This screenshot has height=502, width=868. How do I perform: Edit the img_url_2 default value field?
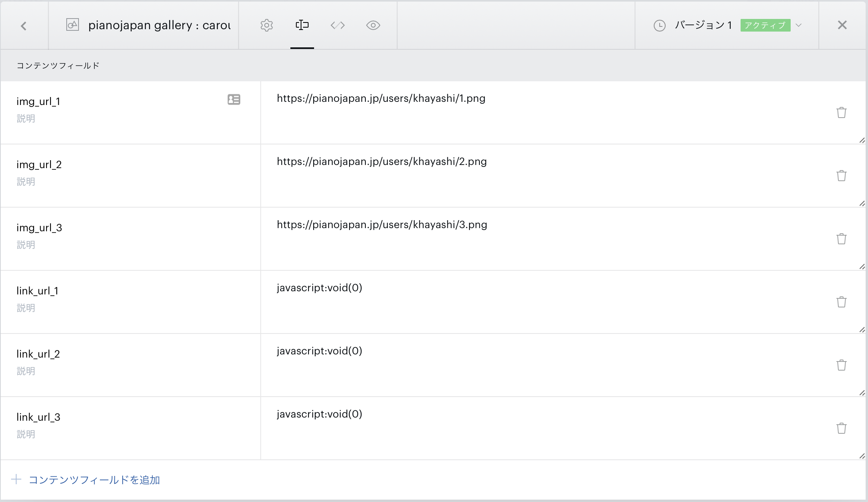(x=382, y=161)
